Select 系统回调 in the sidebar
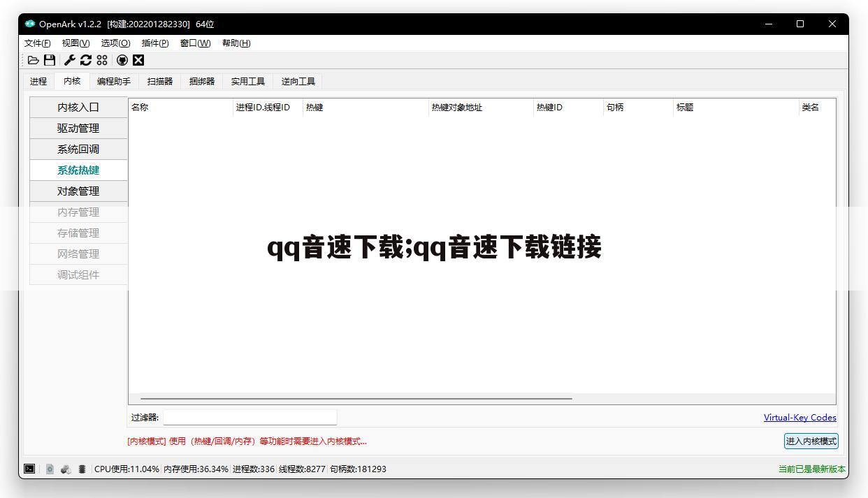868x498 pixels. click(78, 149)
